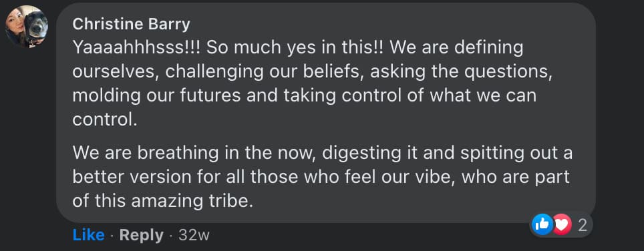
Task: Click the word "Yaaaahhhsss!!!" in the comment
Action: [x=137, y=48]
